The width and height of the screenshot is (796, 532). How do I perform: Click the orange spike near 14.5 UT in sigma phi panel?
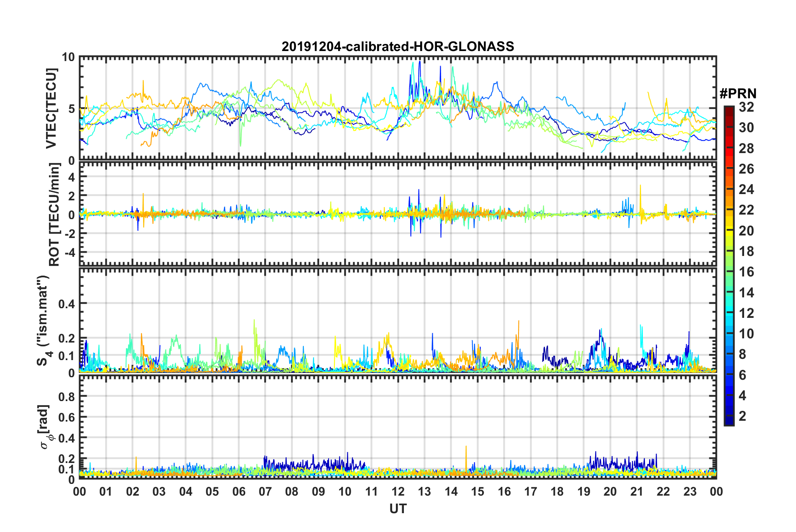(x=466, y=459)
